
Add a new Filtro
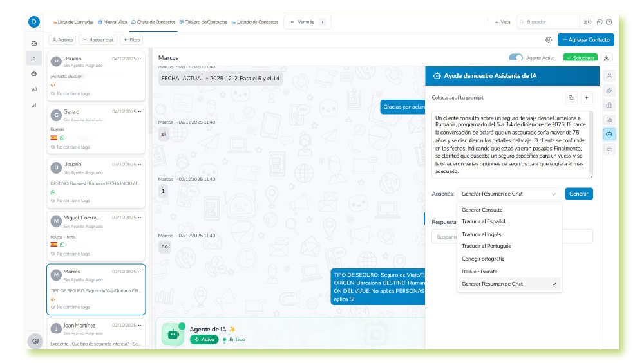click(x=131, y=40)
